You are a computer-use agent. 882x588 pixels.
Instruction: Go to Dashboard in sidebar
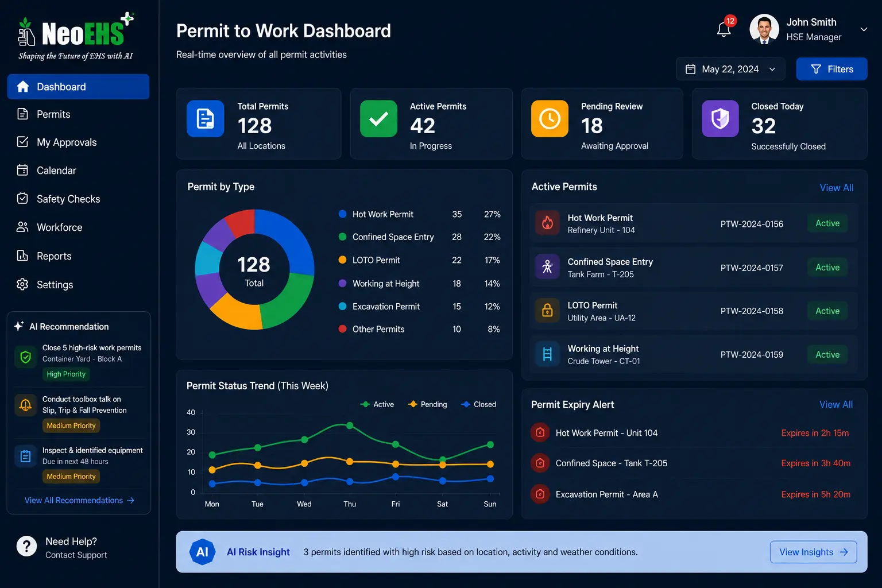pos(78,87)
